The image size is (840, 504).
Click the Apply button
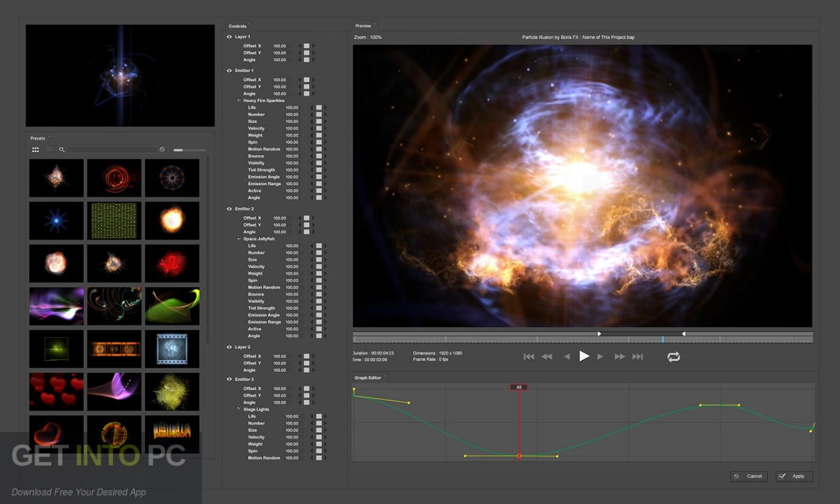[794, 476]
